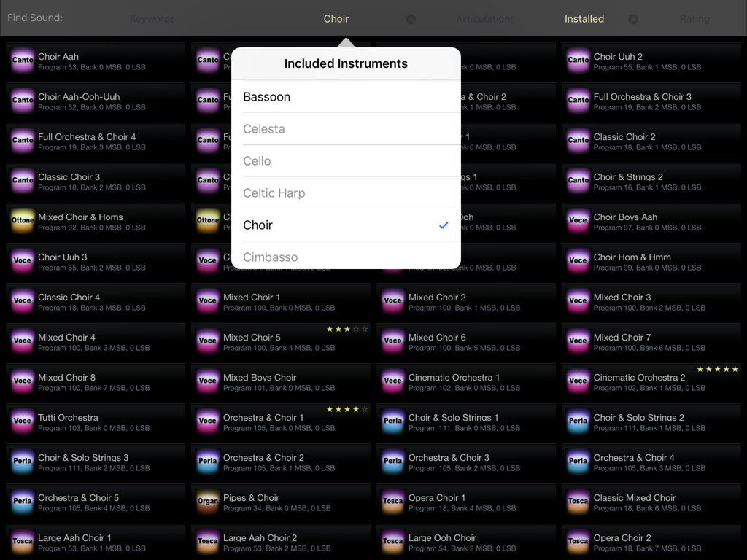
Task: Tap the Perla icon beside Choir & Solo Strings 3
Action: point(23,461)
